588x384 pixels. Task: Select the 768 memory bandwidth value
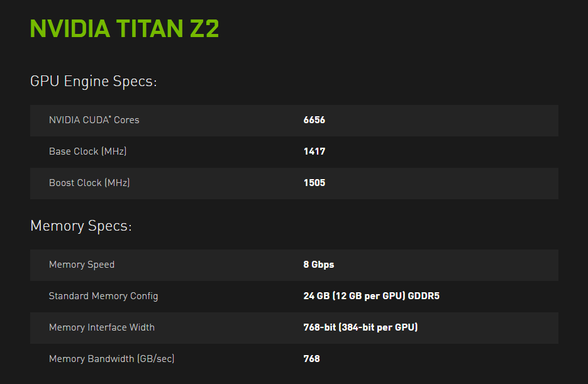(x=311, y=359)
